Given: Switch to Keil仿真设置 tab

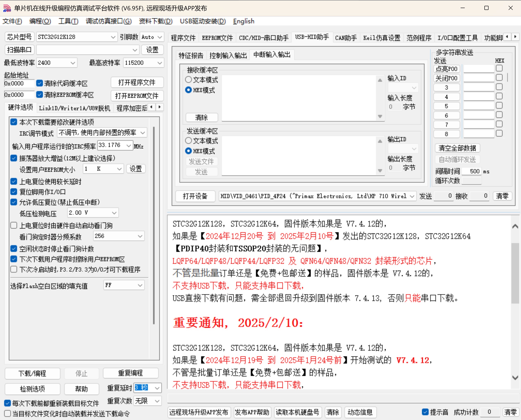Looking at the screenshot, I should pyautogui.click(x=382, y=38).
